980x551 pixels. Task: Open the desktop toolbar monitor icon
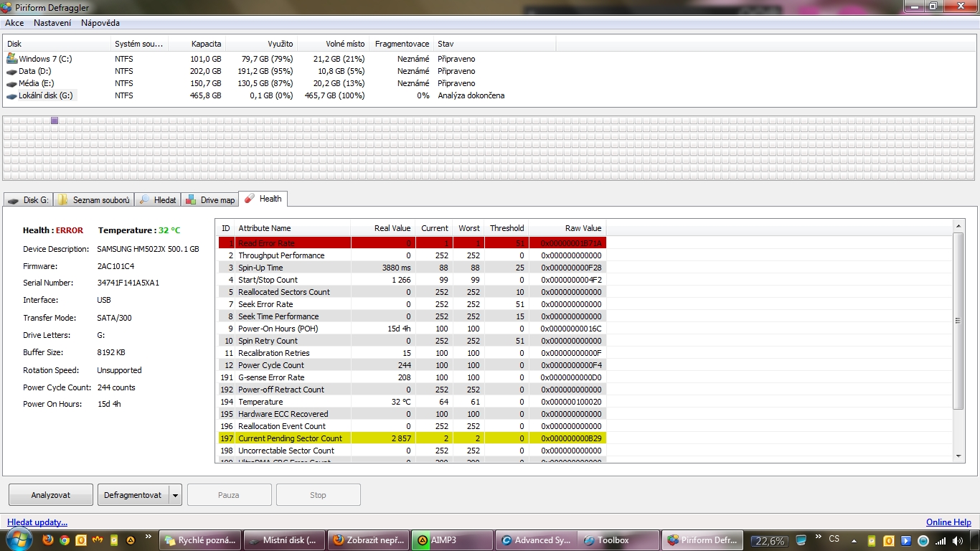click(801, 540)
